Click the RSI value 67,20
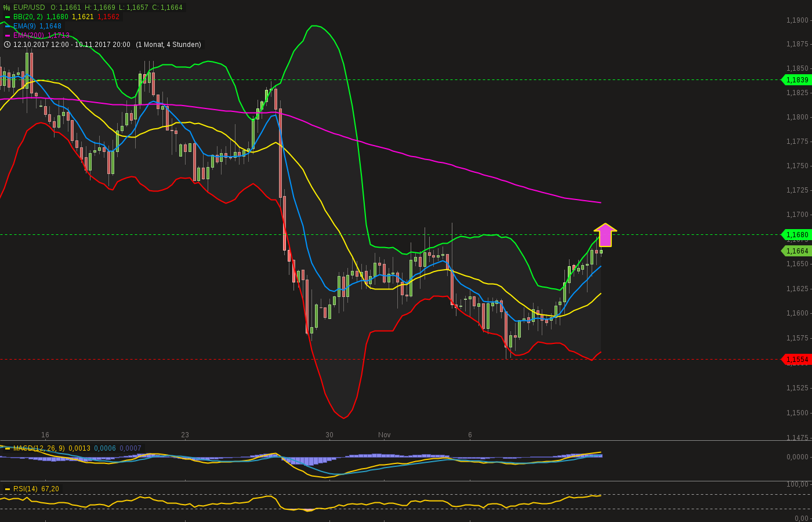812x522 pixels. point(50,489)
